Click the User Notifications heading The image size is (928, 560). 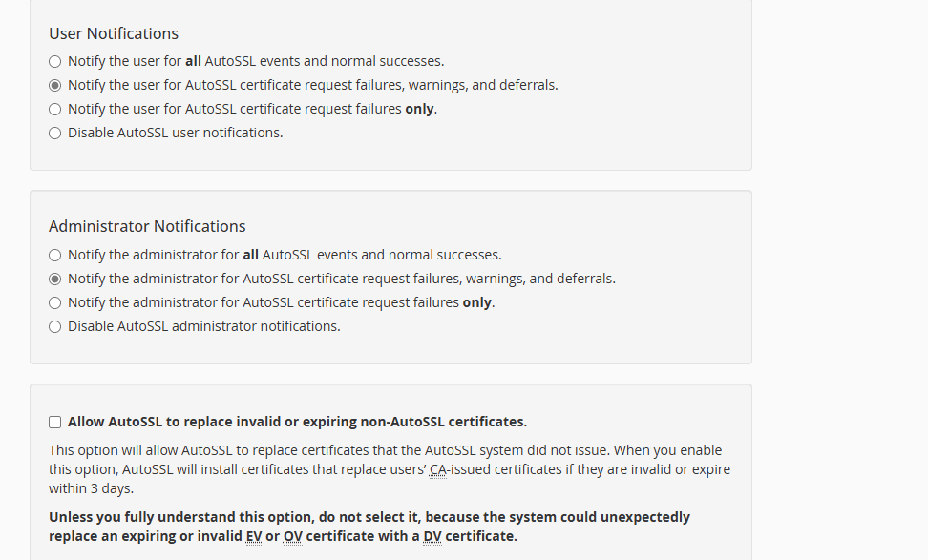(x=114, y=33)
